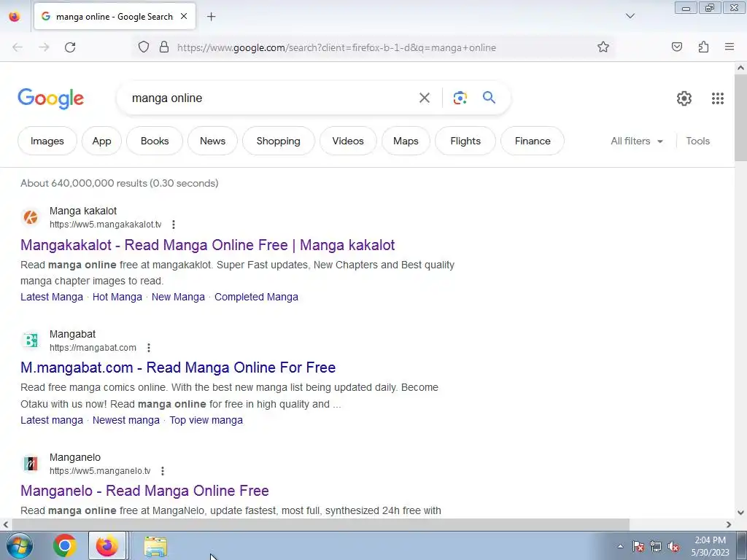The image size is (747, 560).
Task: Search by image with Google Lens icon
Action: click(x=460, y=98)
